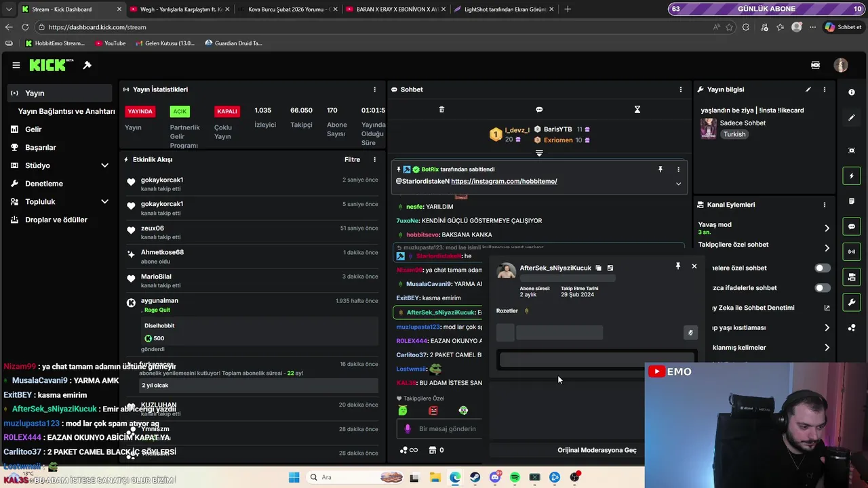Image resolution: width=868 pixels, height=488 pixels.
Task: Expand the leaderboard arrow under the gifters list
Action: pos(539,154)
